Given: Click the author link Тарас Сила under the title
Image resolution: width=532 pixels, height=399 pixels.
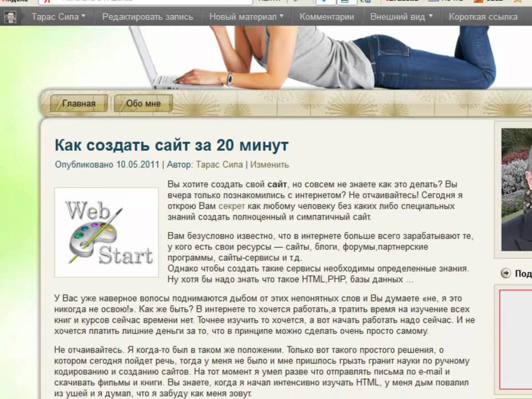Looking at the screenshot, I should pos(219,165).
